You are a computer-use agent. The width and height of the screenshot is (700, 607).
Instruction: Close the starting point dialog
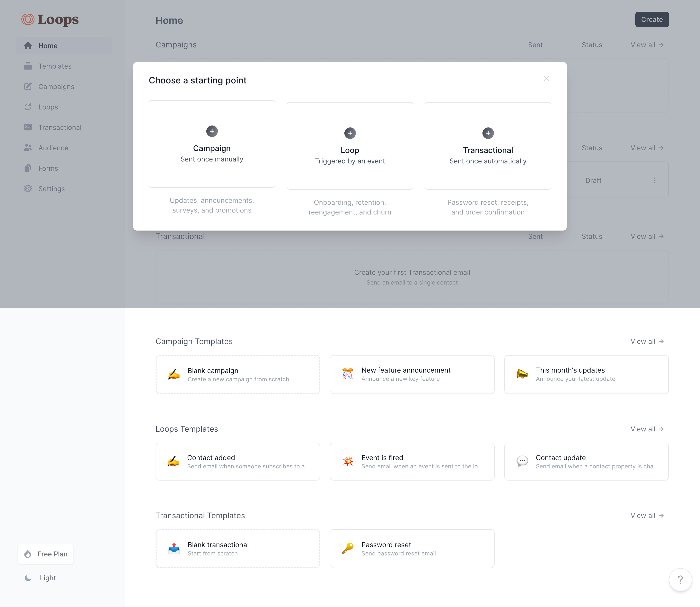(x=546, y=79)
